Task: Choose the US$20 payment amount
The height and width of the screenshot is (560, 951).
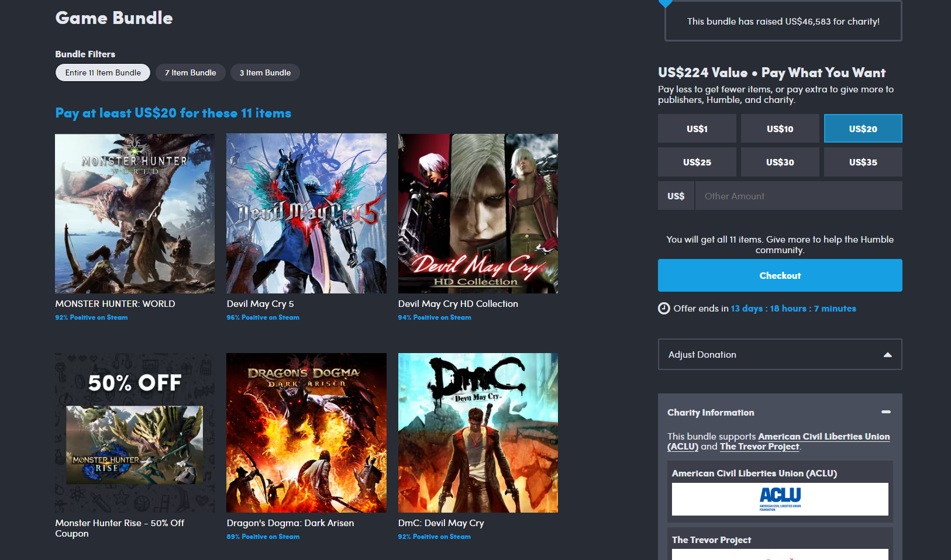Action: point(863,129)
